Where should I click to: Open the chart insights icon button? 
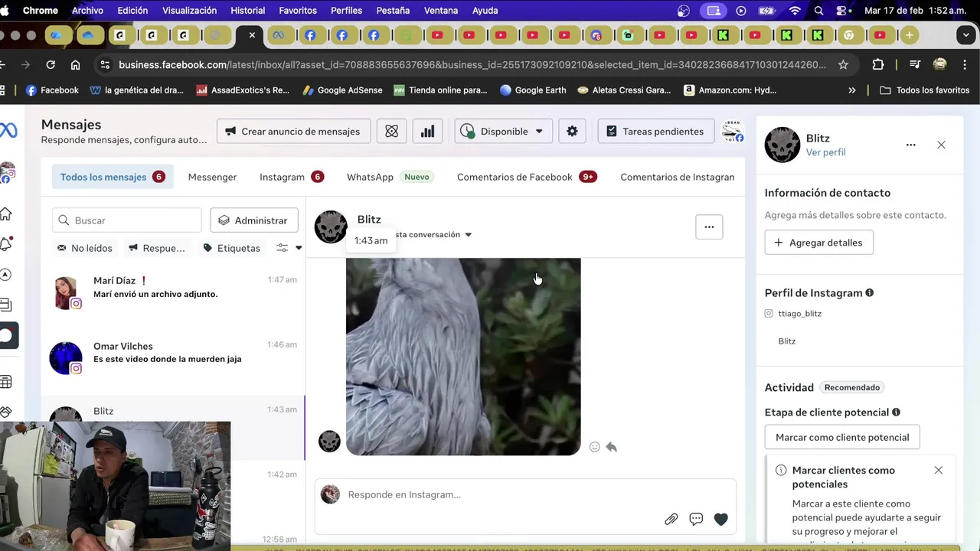point(428,132)
